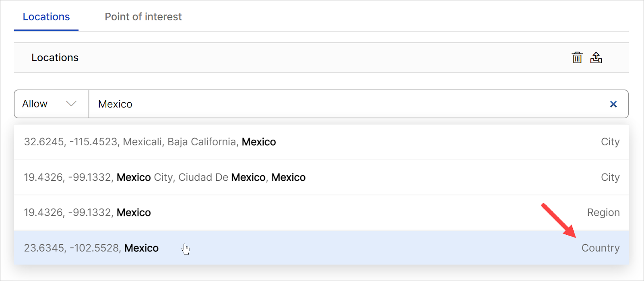This screenshot has height=281, width=644.
Task: Click the Country type label
Action: (601, 248)
